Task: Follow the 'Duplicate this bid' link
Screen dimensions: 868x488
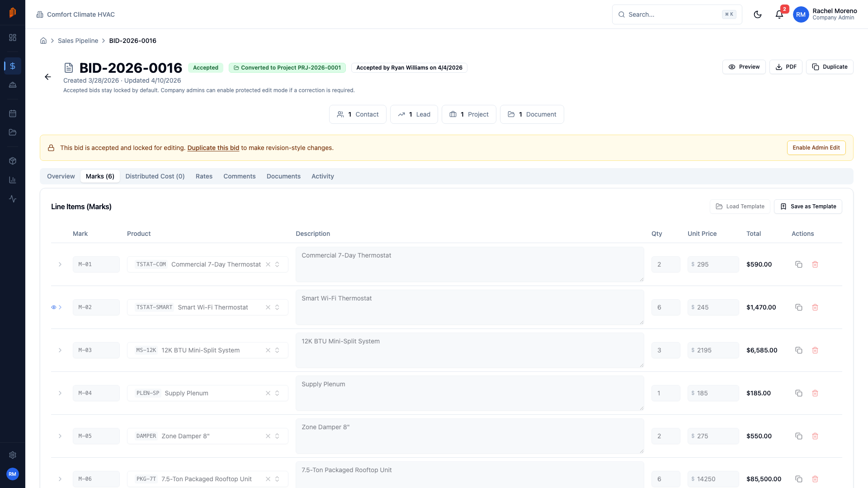Action: tap(213, 148)
